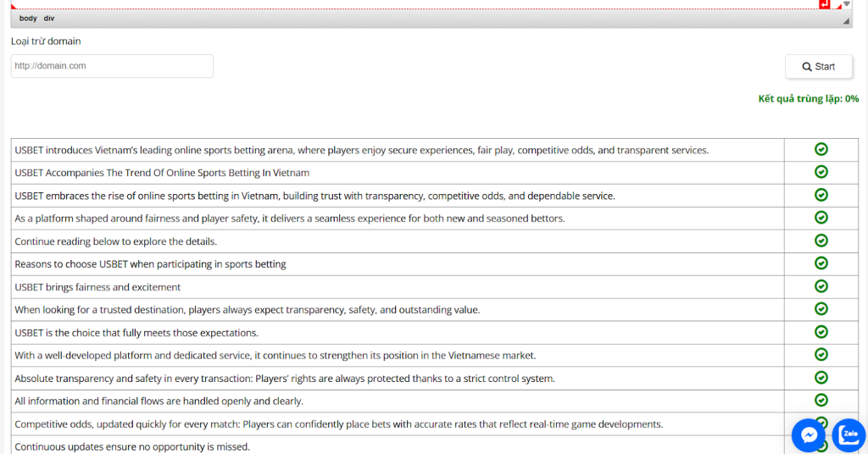The image size is (868, 454).
Task: Click the editor resize handle corner
Action: click(846, 21)
